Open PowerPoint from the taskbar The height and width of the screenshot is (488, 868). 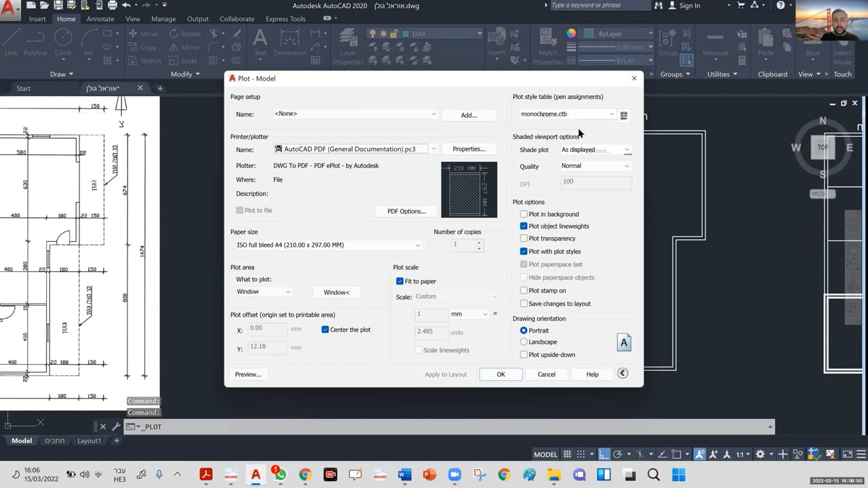point(429,474)
